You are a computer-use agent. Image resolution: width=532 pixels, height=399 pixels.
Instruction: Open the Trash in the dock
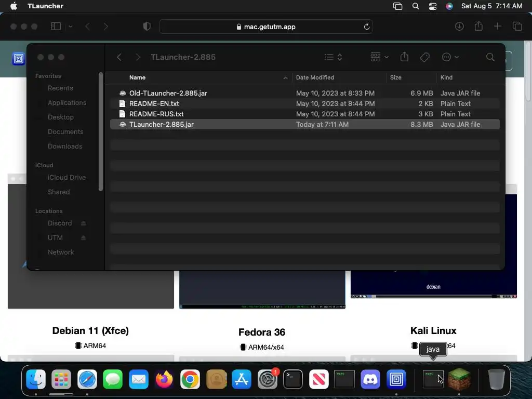[x=496, y=379]
